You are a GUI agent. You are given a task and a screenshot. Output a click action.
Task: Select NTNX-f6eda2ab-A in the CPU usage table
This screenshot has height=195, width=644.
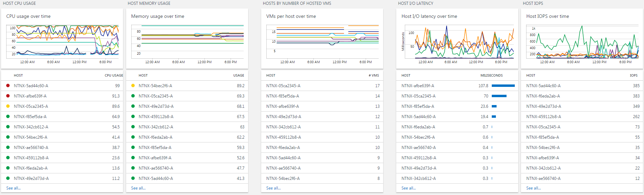pyautogui.click(x=31, y=168)
